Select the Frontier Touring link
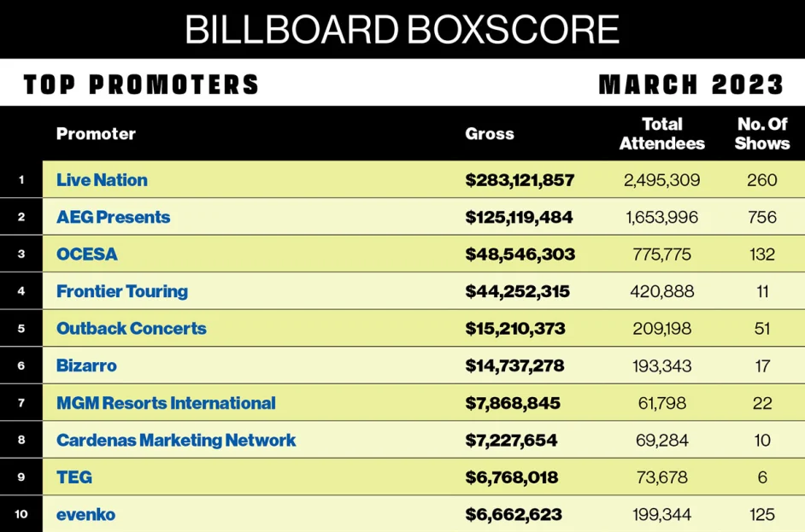805x532 pixels. [x=121, y=291]
